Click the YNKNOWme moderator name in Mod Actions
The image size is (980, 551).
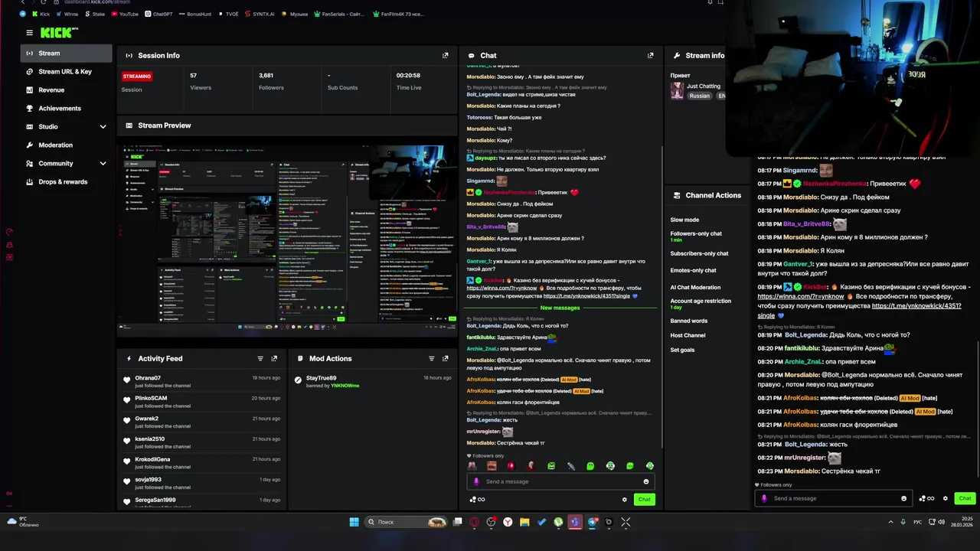[345, 386]
